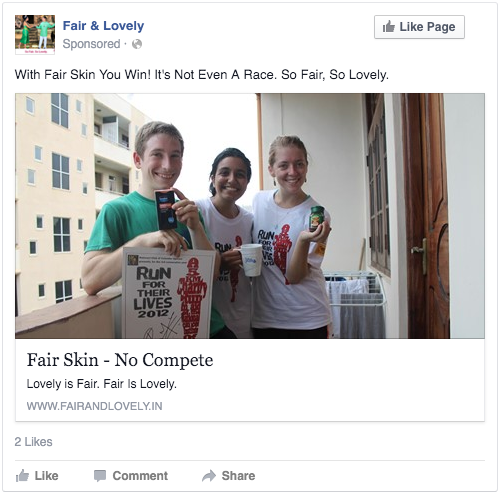View the 2 Likes count
The image size is (501, 494).
(x=33, y=442)
